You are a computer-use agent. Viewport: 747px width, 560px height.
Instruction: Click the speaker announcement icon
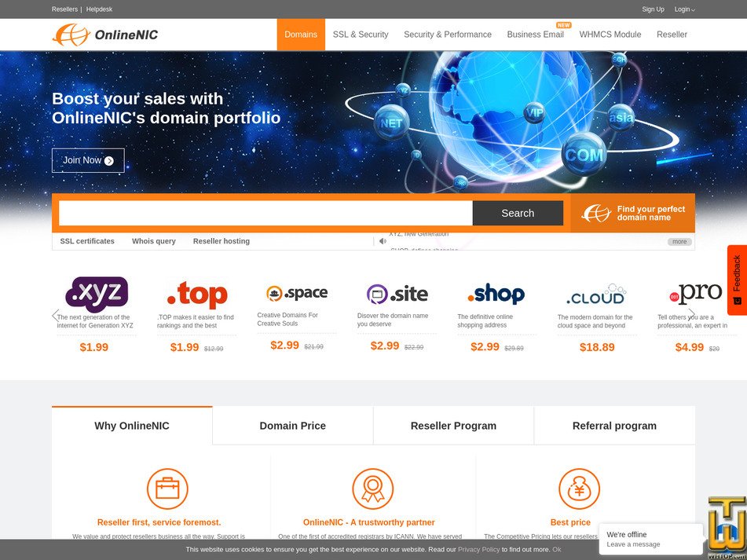(x=383, y=241)
